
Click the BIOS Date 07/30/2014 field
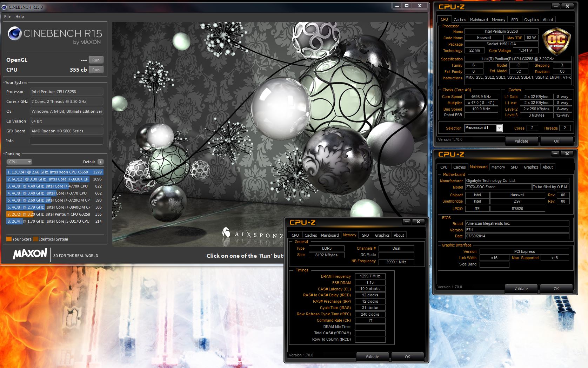(x=517, y=236)
